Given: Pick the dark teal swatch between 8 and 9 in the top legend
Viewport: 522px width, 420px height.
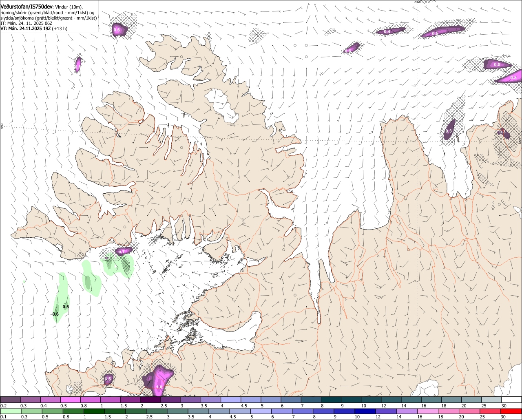Looking at the screenshot, I should [331, 400].
